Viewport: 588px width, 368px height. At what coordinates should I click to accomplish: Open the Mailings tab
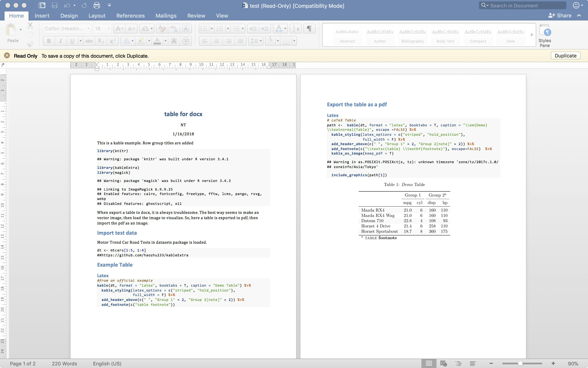pos(166,16)
